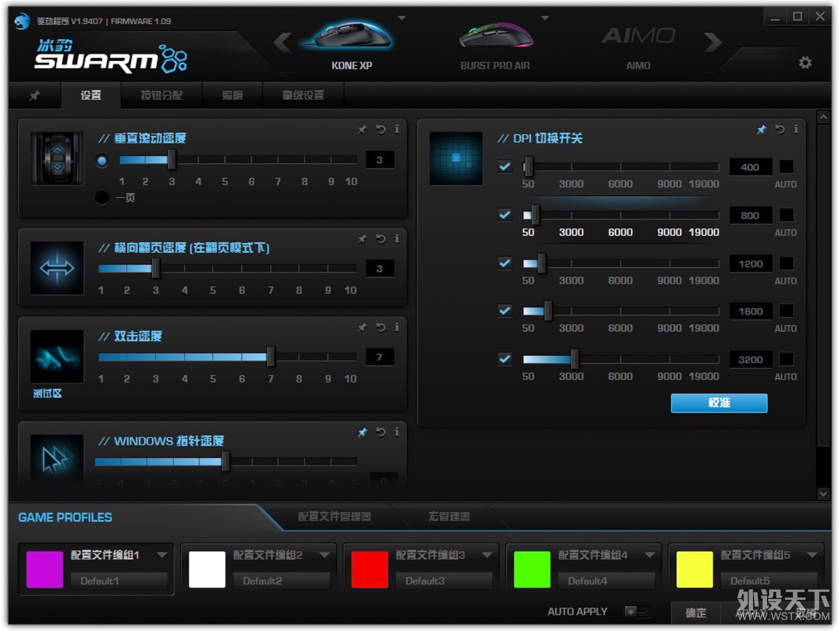840x631 pixels.
Task: Enable AUTO for the 400 DPI row
Action: 786,167
